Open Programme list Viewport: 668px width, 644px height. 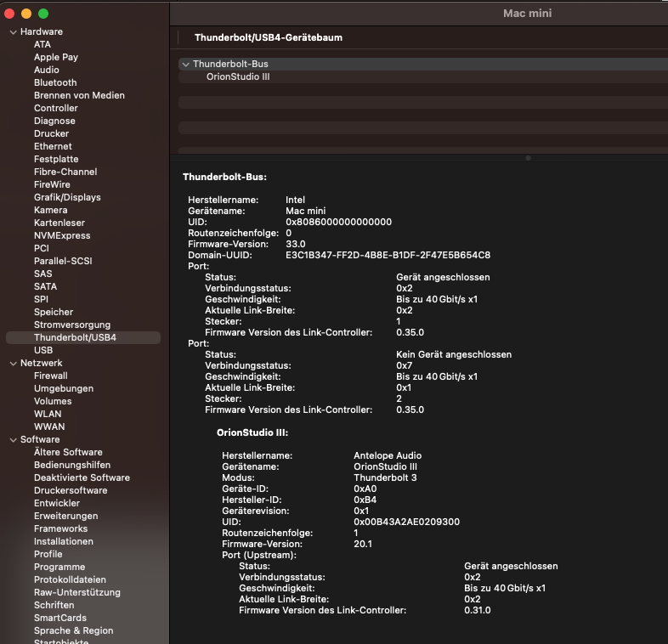(59, 567)
